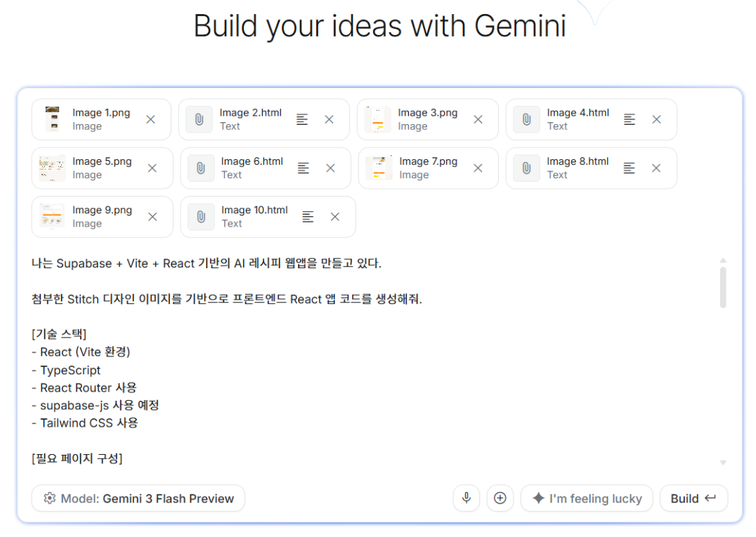Click the paperclip icon on Image 8.html
Image resolution: width=756 pixels, height=537 pixels.
tap(526, 168)
